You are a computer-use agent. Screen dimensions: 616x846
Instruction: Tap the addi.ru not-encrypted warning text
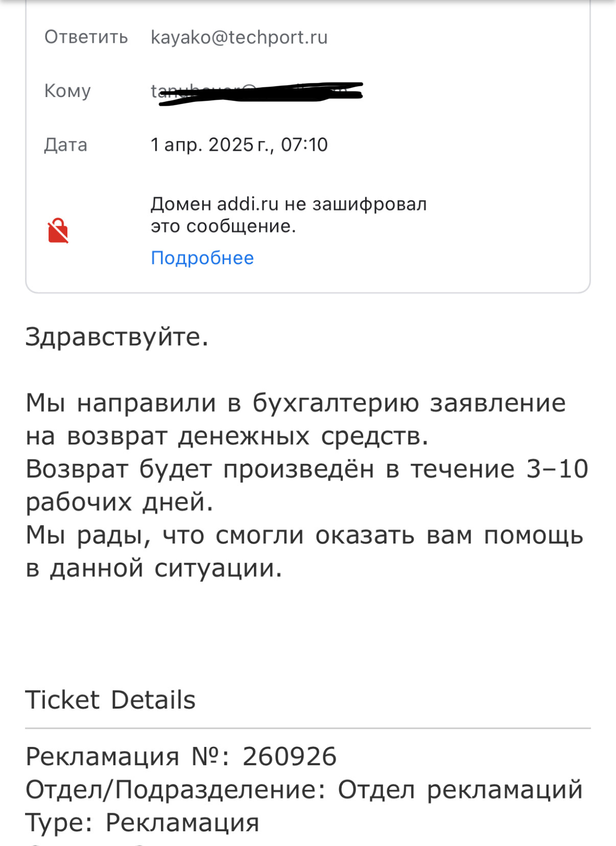pos(289,215)
